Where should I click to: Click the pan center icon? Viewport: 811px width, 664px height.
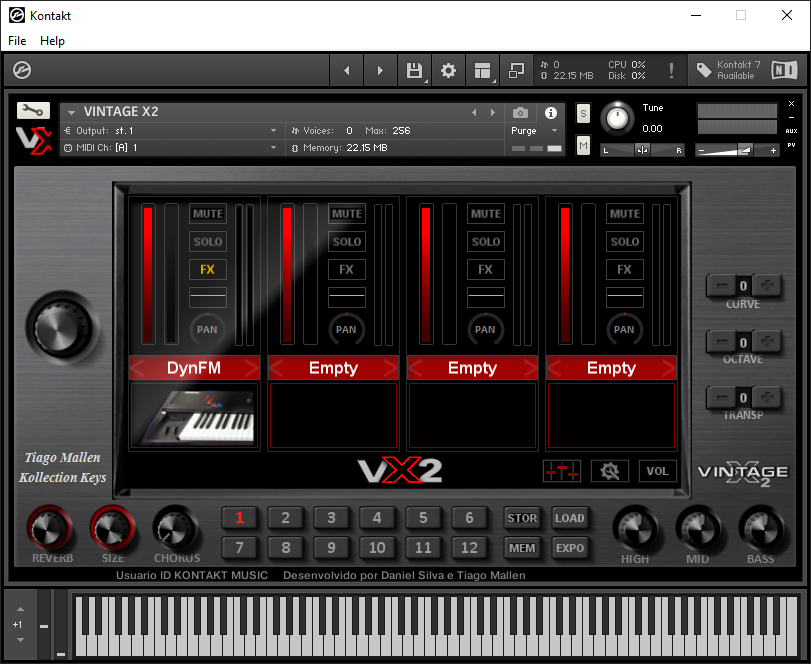(x=642, y=150)
